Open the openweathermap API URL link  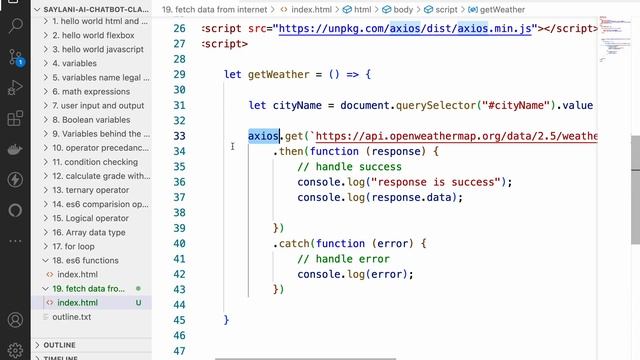[456, 136]
